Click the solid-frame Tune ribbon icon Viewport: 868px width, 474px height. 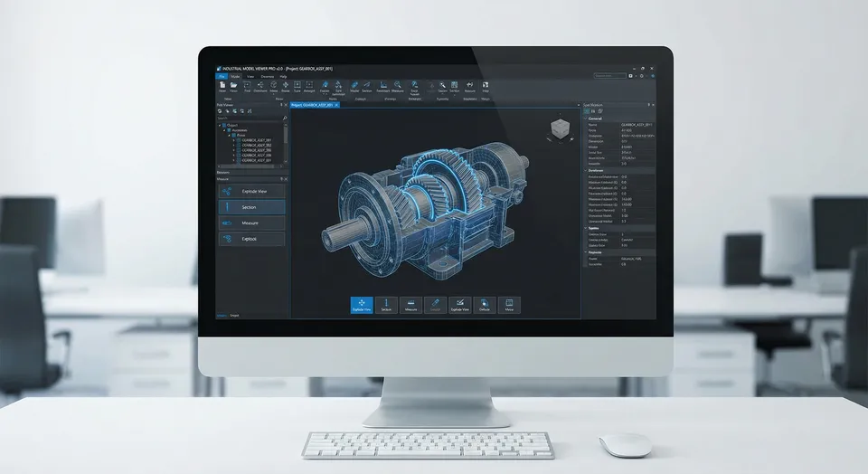tap(297, 85)
